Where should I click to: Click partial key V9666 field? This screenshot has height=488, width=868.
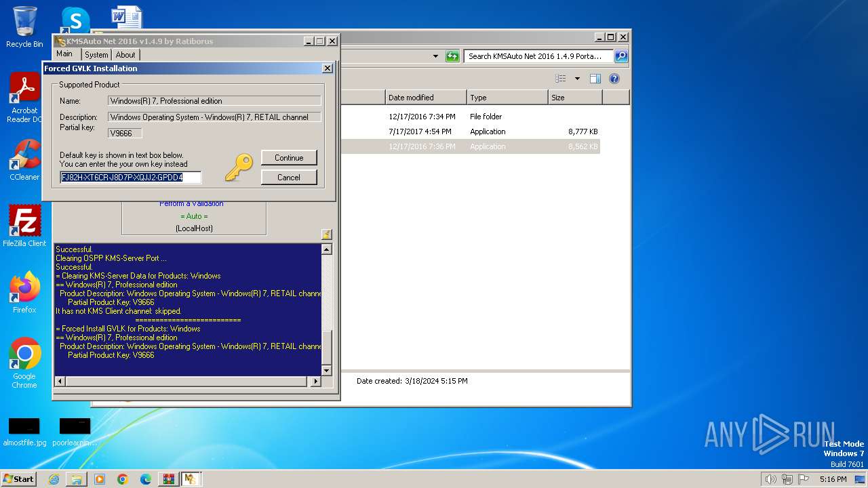pos(125,134)
